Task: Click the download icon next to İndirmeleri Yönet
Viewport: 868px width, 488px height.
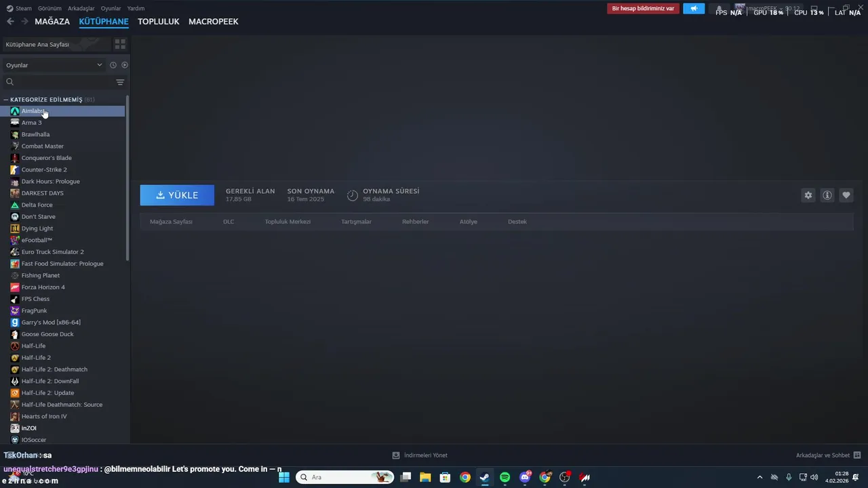Action: tap(396, 455)
